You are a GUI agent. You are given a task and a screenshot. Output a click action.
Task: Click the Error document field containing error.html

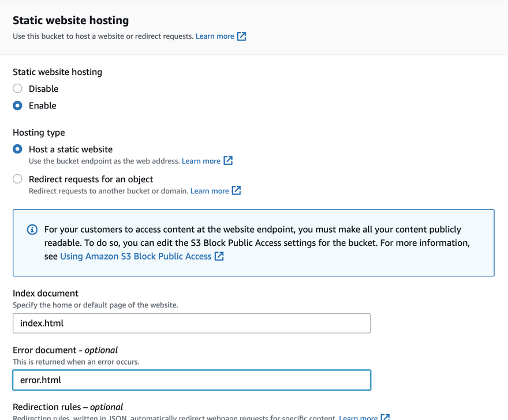click(191, 380)
